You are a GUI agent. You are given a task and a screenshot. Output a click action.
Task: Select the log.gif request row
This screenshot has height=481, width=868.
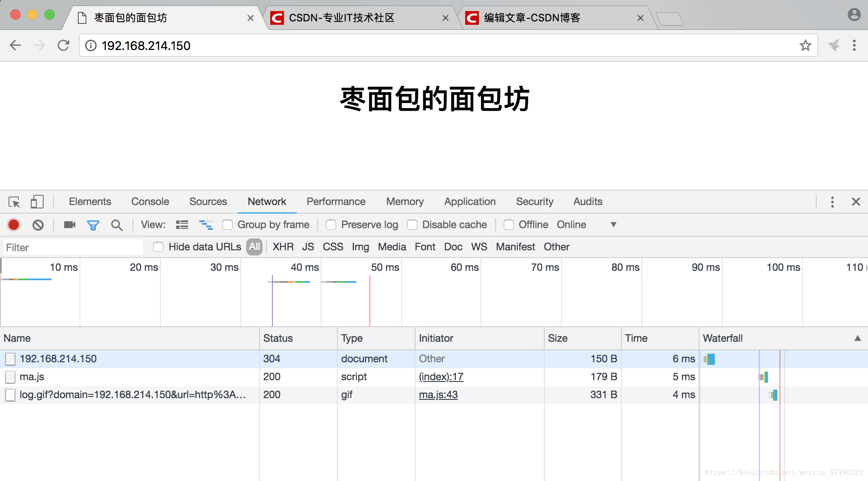click(x=434, y=395)
